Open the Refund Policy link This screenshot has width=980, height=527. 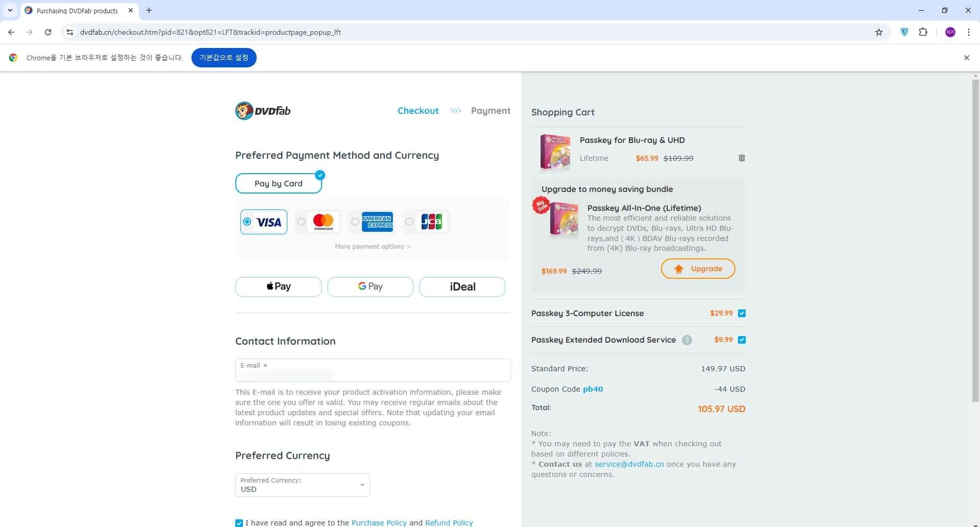coord(449,523)
